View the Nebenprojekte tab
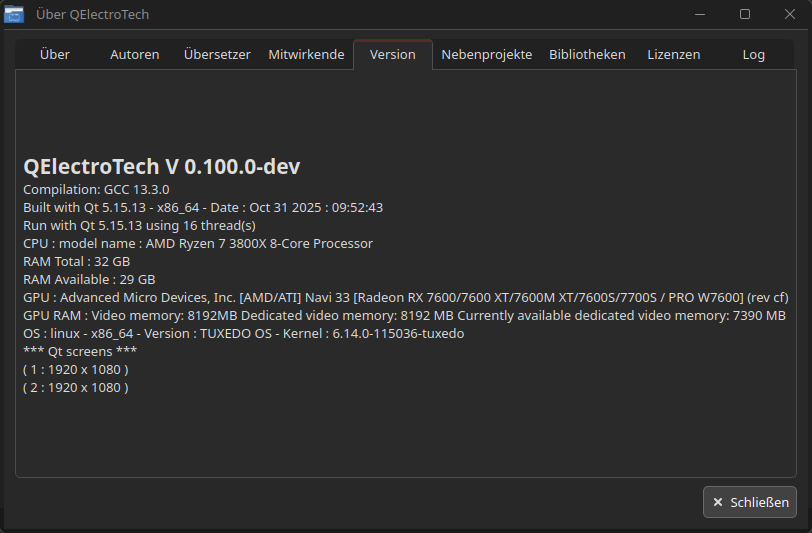812x533 pixels. click(x=486, y=55)
